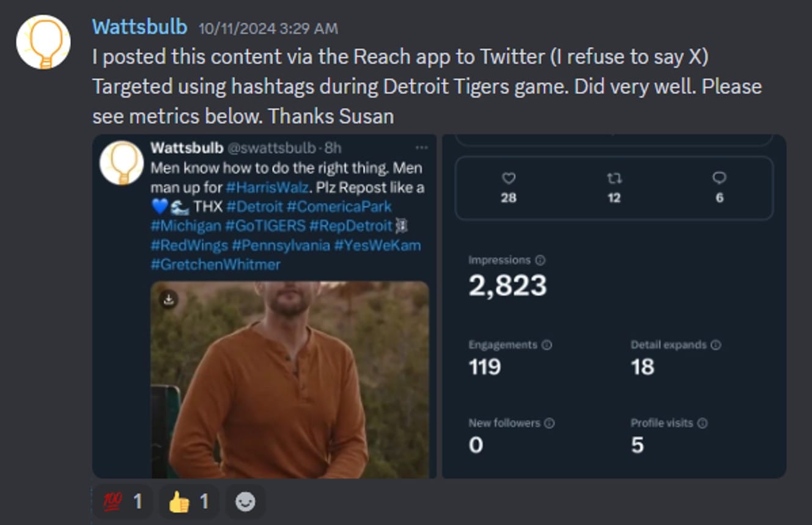The image size is (812, 525).
Task: Click the reply speech bubble icon
Action: (x=719, y=178)
